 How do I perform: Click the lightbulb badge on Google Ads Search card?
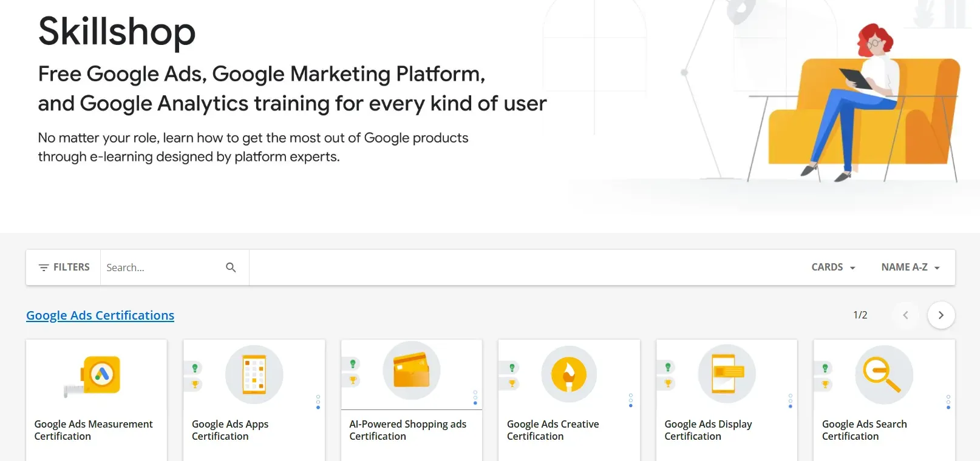pyautogui.click(x=825, y=368)
